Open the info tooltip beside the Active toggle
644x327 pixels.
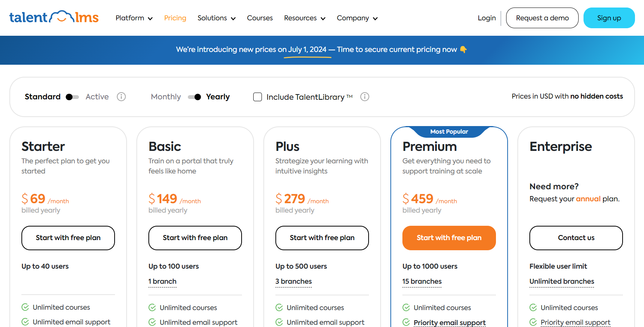121,97
